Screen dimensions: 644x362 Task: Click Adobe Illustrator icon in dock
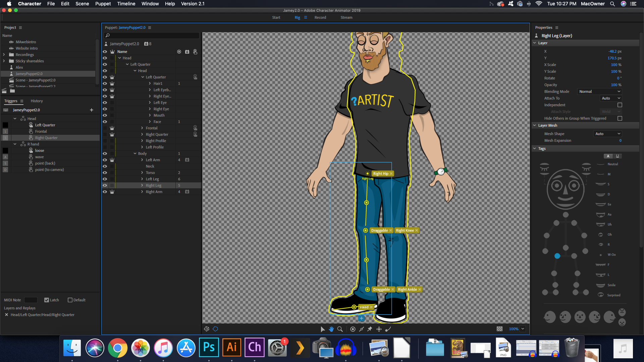232,348
